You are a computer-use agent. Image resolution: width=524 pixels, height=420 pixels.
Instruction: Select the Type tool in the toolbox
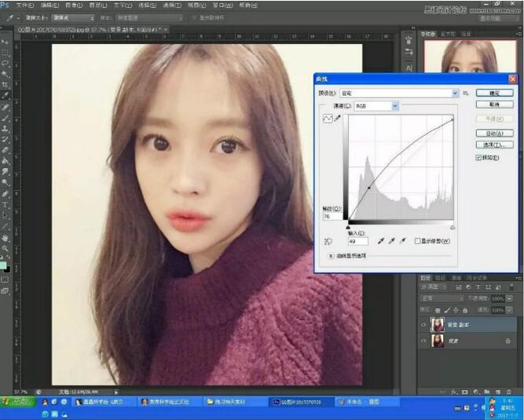(x=5, y=205)
